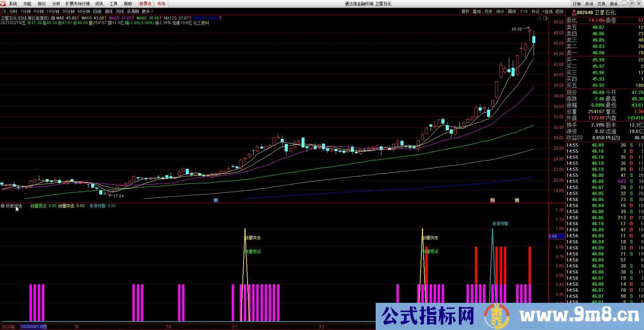Image resolution: width=644 pixels, height=330 pixels.
Task: Select the 日线 daily period tab
Action: (x=97, y=11)
